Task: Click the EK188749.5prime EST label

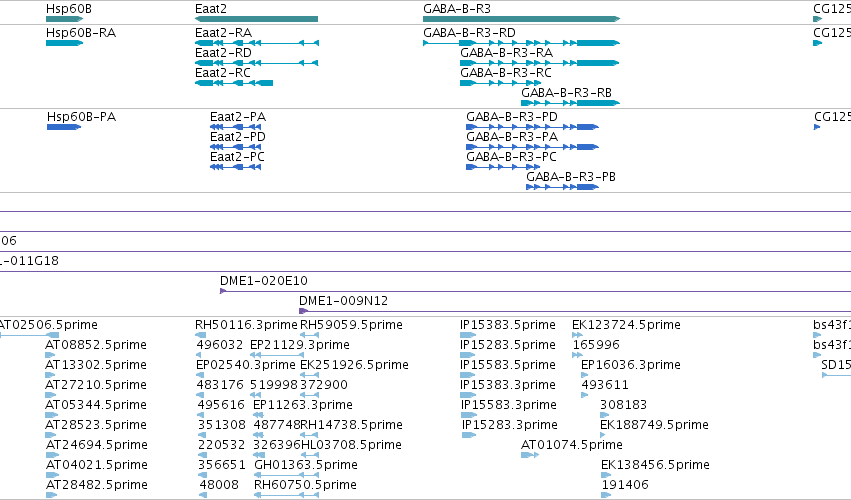Action: pos(655,425)
